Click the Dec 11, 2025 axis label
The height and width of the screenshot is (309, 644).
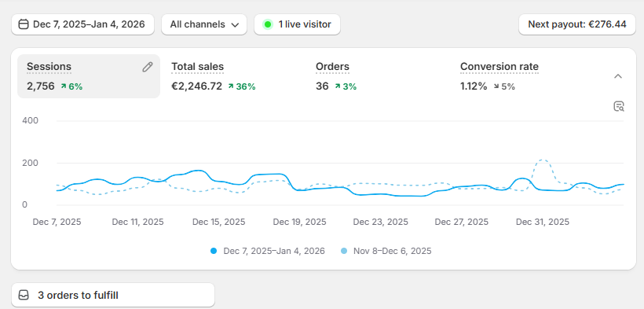click(x=137, y=223)
